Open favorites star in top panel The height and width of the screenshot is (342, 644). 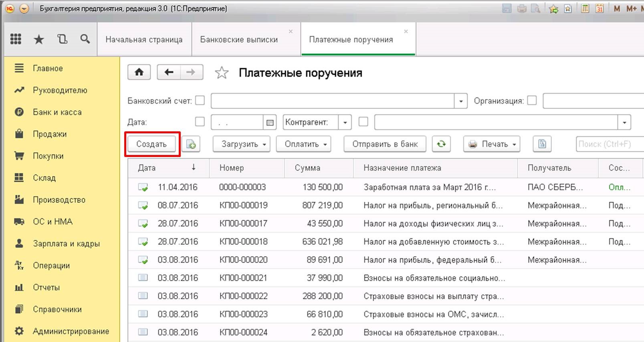[39, 39]
